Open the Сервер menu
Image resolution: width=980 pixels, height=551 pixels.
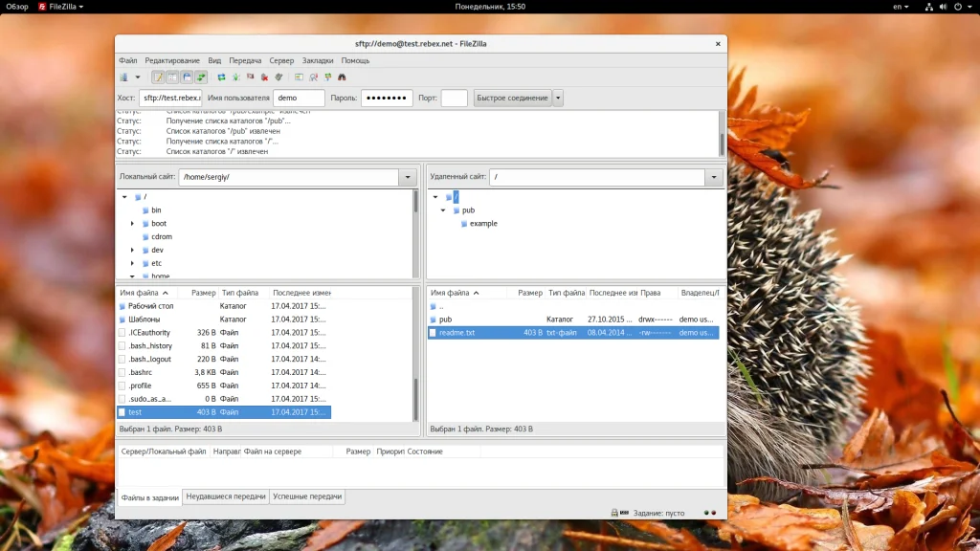click(x=281, y=60)
